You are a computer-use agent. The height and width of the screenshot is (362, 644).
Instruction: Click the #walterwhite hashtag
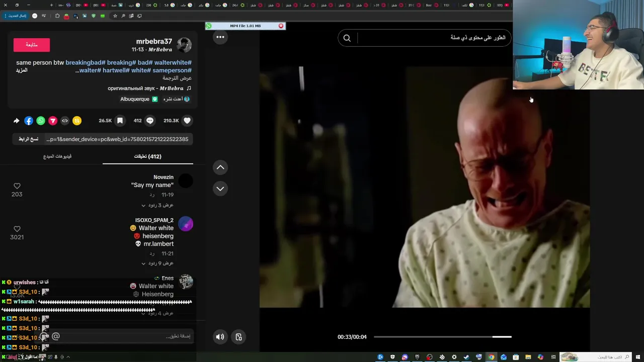pyautogui.click(x=173, y=62)
